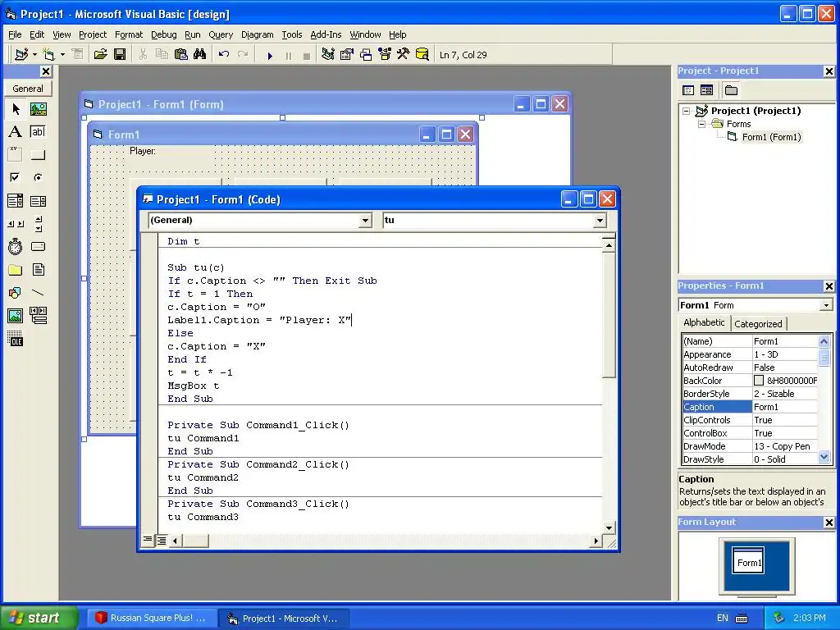Select the Pointer tool in the toolbox
The width and height of the screenshot is (840, 630).
(x=16, y=109)
